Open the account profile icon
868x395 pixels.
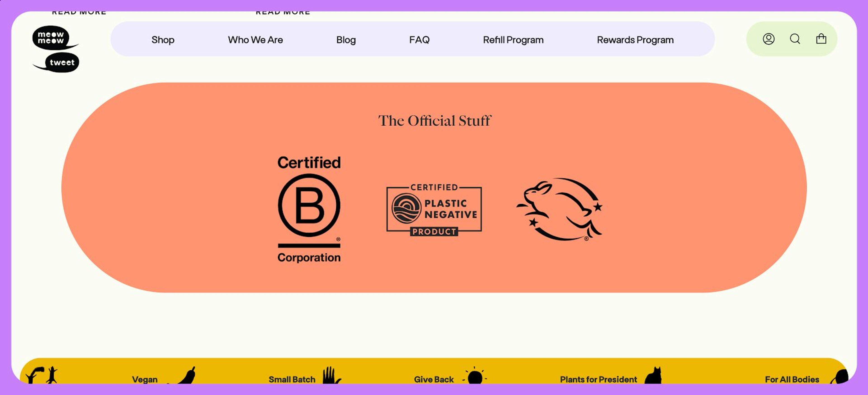768,39
